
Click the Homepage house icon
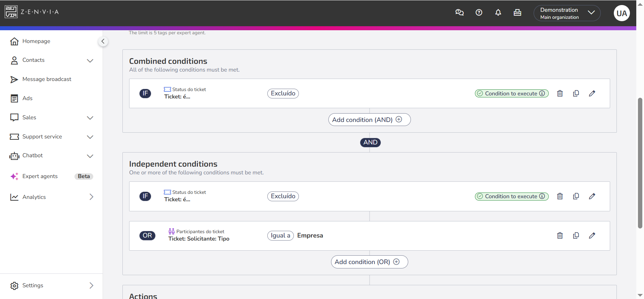click(x=14, y=41)
